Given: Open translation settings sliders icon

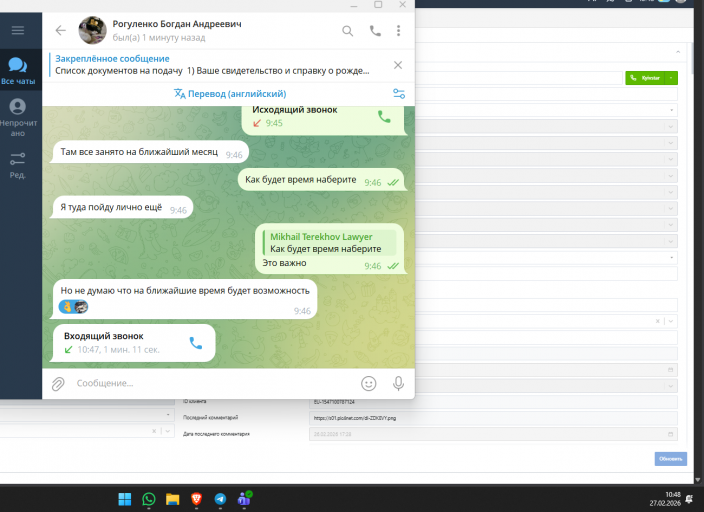Looking at the screenshot, I should click(x=399, y=93).
